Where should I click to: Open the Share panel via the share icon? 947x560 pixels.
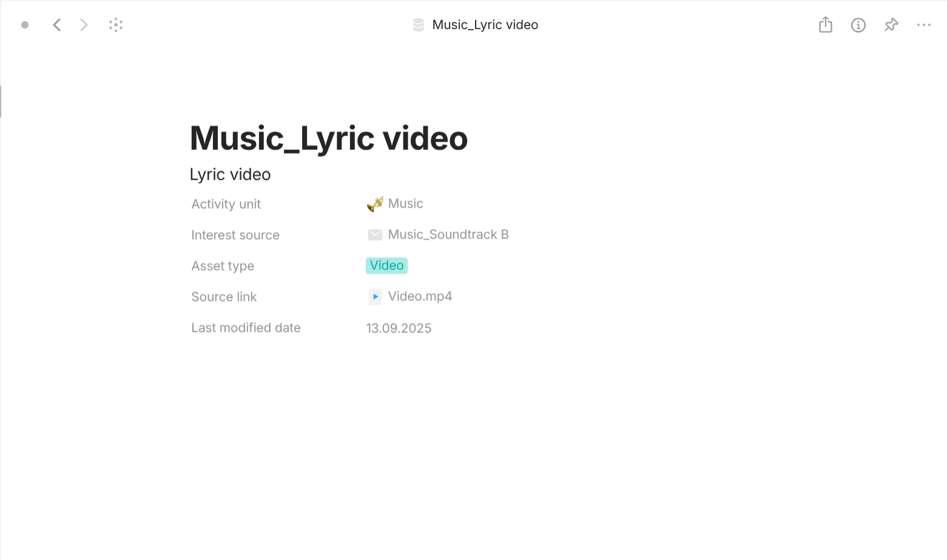(x=825, y=25)
